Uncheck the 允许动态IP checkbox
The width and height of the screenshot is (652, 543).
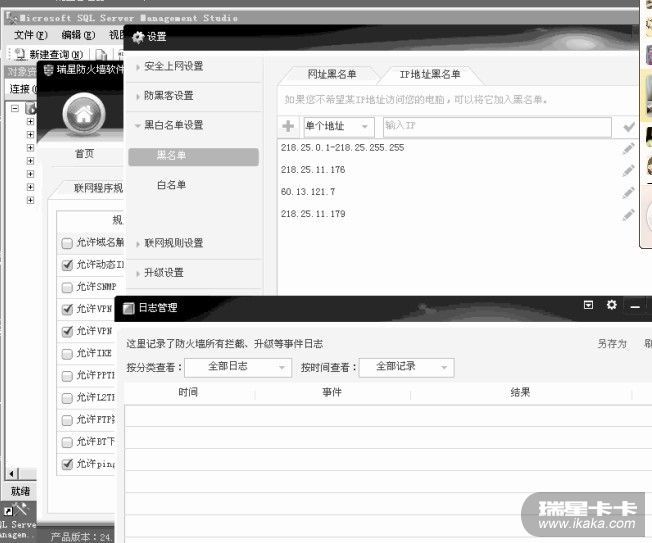67,265
